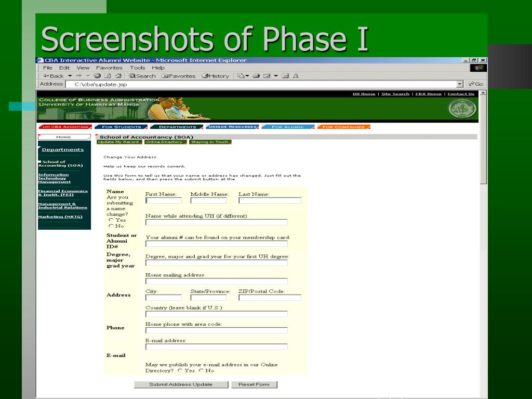532x399 pixels.
Task: Select No to publish e-mail address
Action: click(x=201, y=370)
